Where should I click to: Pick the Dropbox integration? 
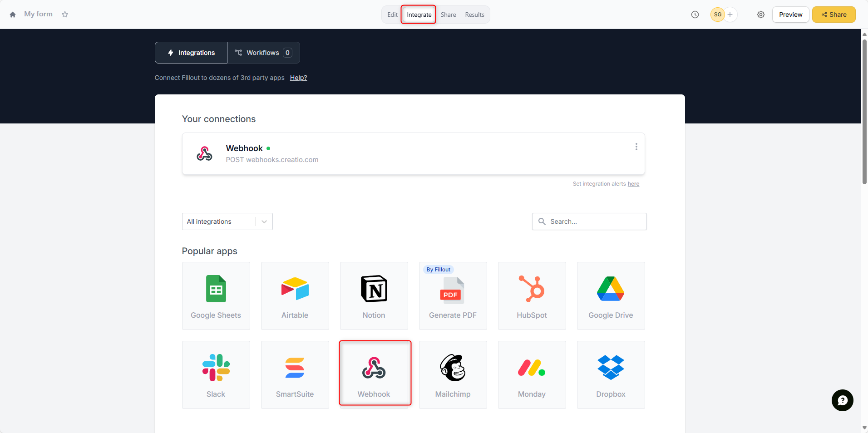click(611, 375)
